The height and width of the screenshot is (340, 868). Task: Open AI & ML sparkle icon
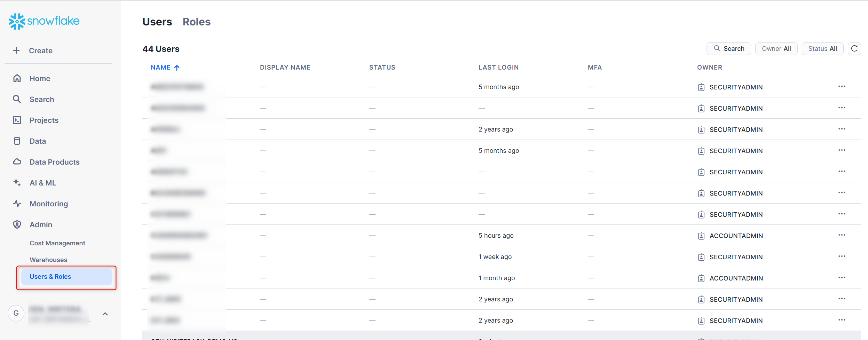[x=17, y=183]
